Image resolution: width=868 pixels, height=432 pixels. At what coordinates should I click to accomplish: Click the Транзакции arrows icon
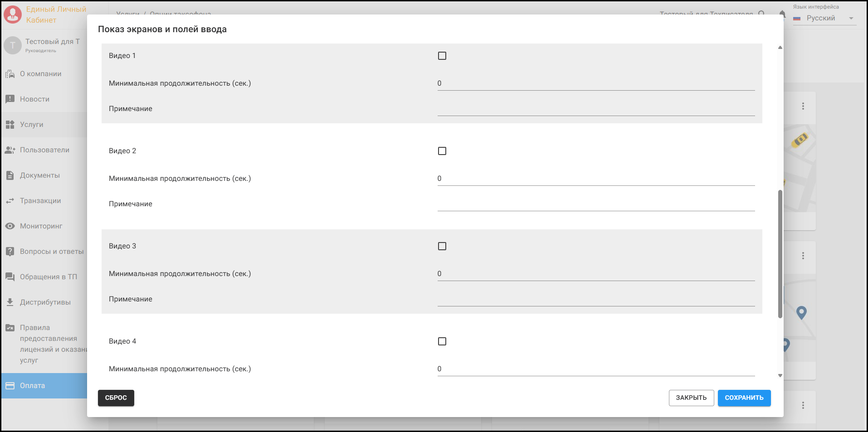click(10, 201)
